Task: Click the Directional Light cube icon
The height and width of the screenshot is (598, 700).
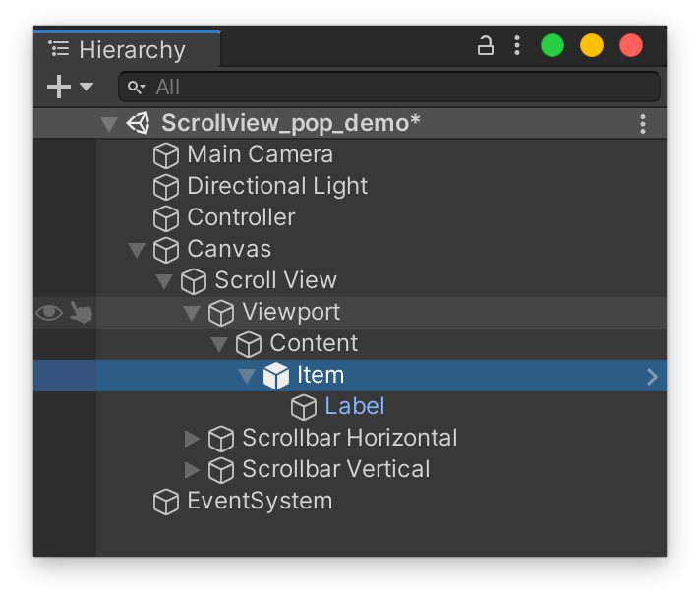Action: pyautogui.click(x=166, y=187)
